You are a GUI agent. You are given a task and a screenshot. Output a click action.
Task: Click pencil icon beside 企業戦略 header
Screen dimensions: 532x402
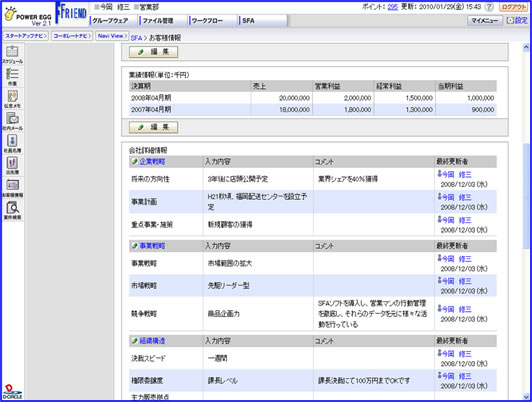click(x=135, y=161)
